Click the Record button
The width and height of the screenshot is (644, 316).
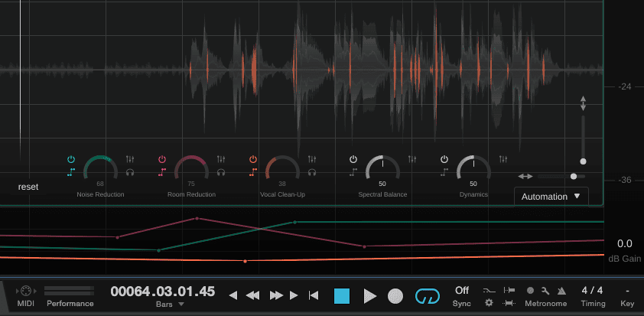(395, 296)
